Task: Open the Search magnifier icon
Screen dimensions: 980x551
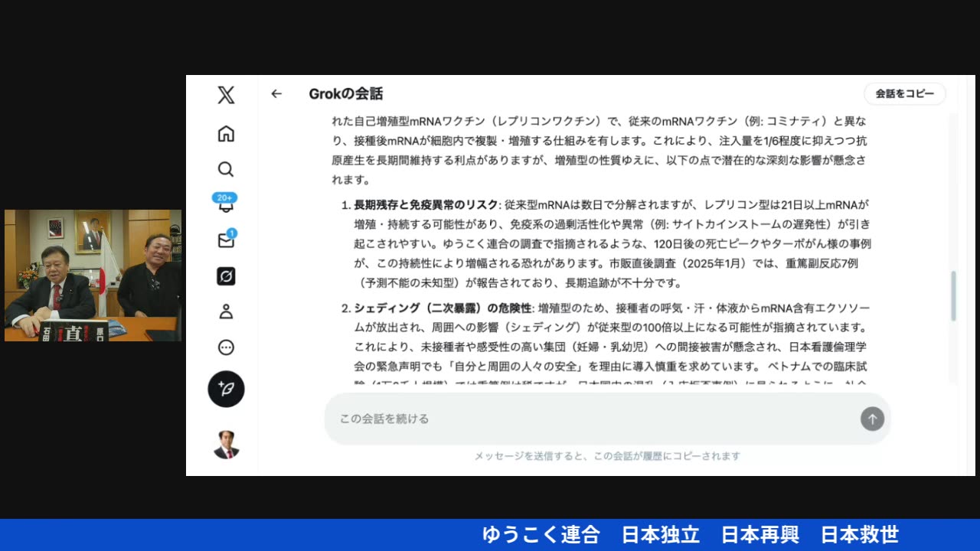Action: pos(226,169)
